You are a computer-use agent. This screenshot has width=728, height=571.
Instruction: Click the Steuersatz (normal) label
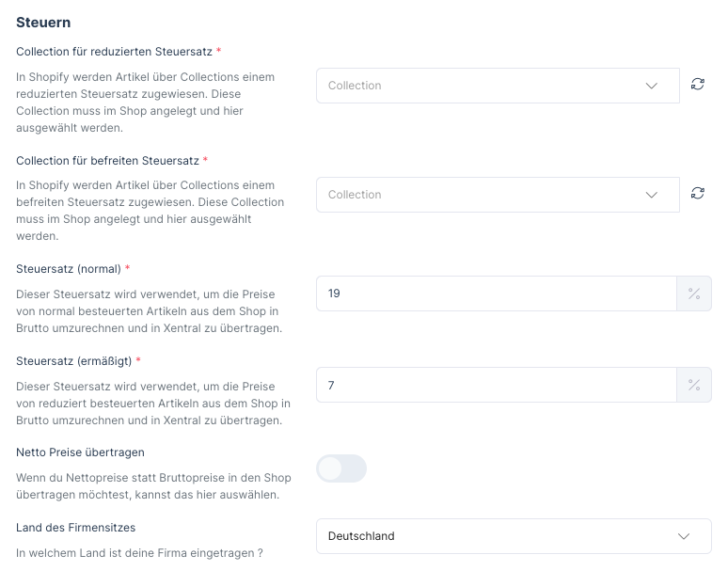(x=68, y=269)
